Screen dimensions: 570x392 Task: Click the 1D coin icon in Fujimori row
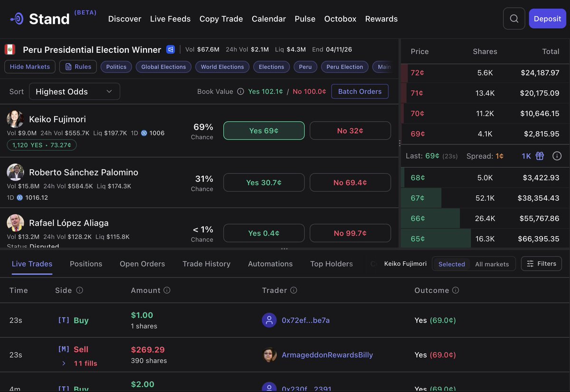(144, 133)
